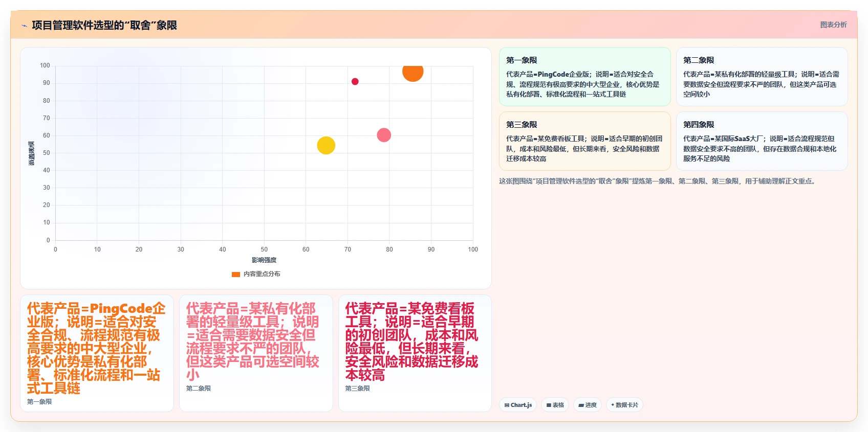868x432 pixels.
Task: Click the small crimson data point
Action: (x=355, y=81)
